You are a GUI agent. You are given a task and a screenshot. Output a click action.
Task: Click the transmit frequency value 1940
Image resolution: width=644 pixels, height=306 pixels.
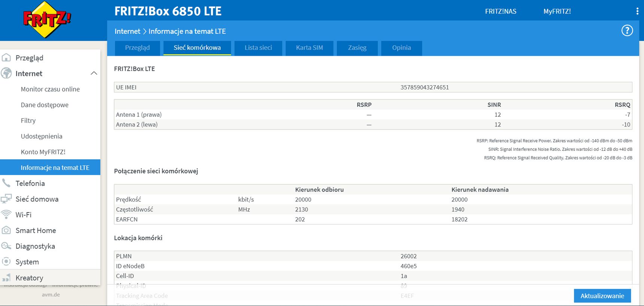click(x=458, y=209)
